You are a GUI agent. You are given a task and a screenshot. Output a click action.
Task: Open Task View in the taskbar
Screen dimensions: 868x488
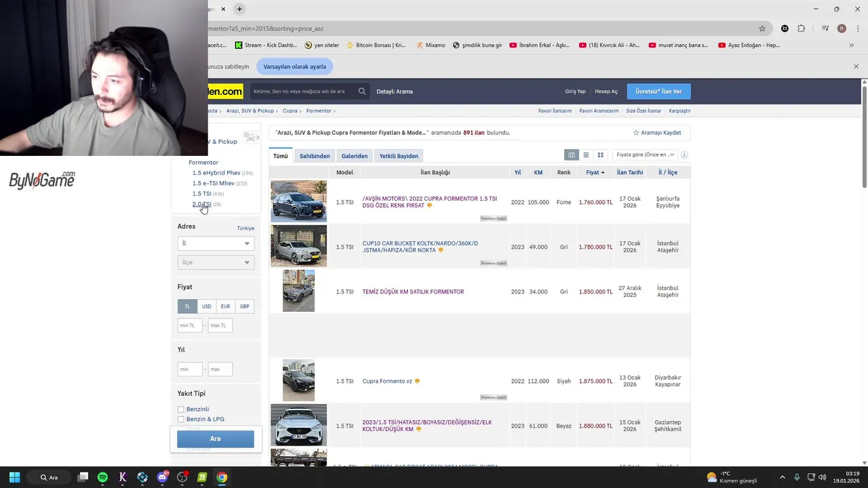[83, 477]
